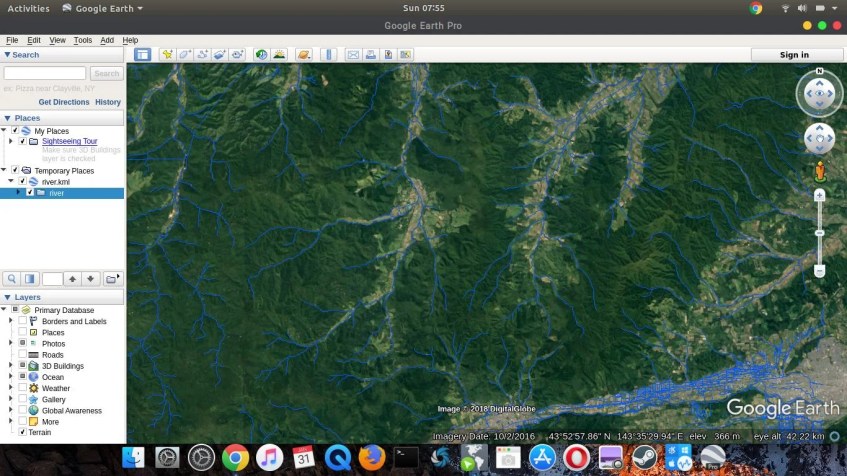Click the History link
This screenshot has height=476, width=847.
pyautogui.click(x=108, y=102)
